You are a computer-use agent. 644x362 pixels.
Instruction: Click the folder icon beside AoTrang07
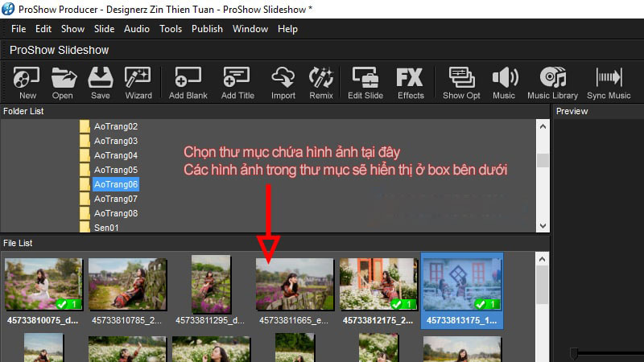click(85, 199)
